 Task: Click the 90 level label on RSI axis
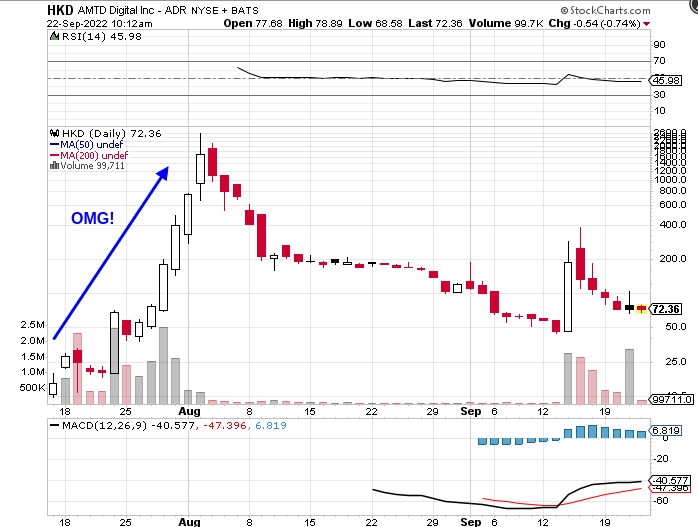[x=660, y=45]
